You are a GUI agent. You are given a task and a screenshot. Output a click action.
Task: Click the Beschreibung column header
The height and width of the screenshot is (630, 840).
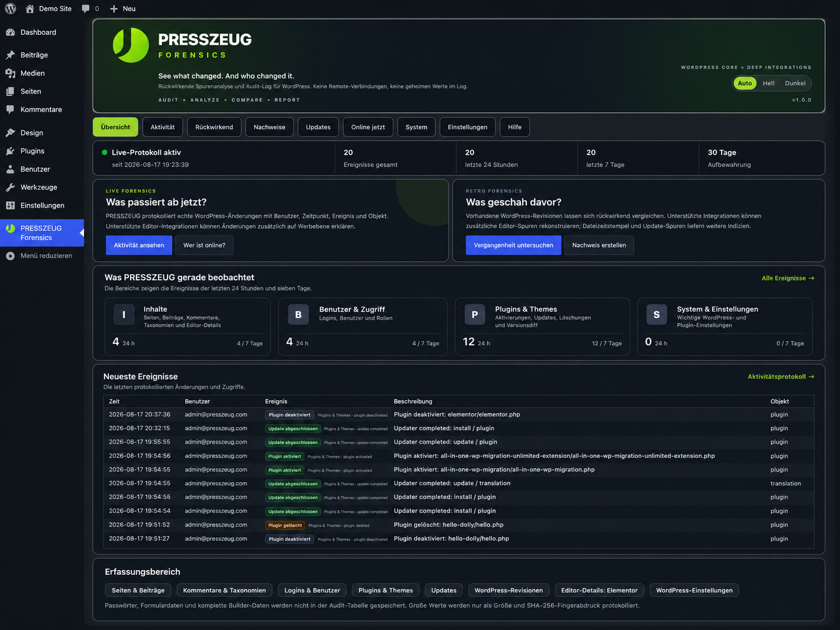(413, 401)
